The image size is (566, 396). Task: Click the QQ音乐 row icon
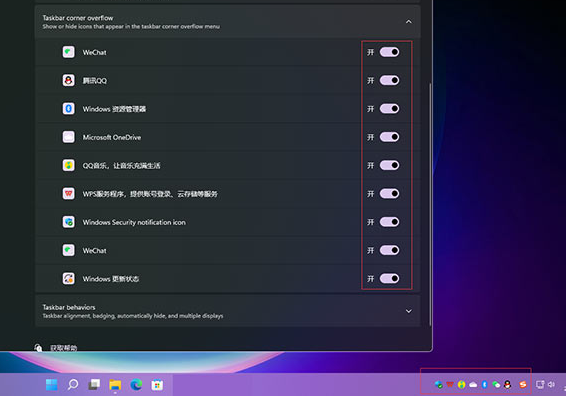[69, 165]
